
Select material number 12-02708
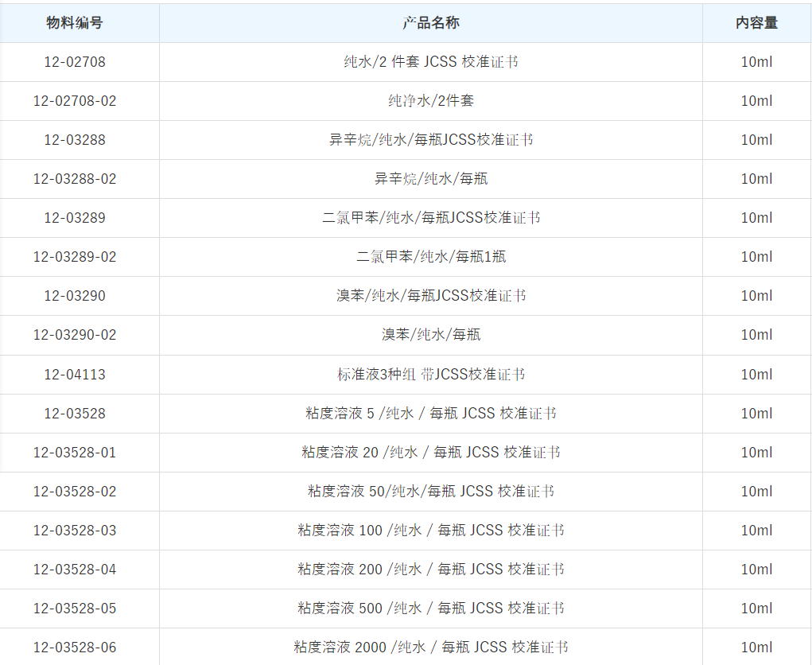click(75, 62)
